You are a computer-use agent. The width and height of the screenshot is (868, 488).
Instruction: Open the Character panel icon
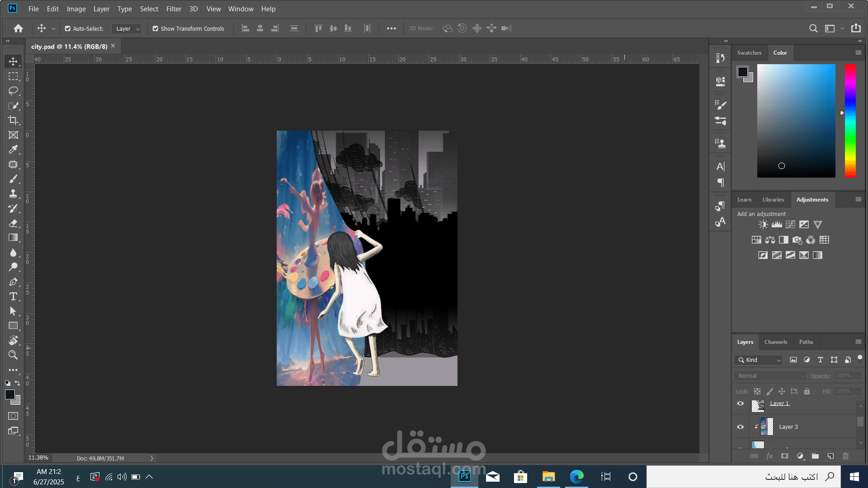click(720, 167)
